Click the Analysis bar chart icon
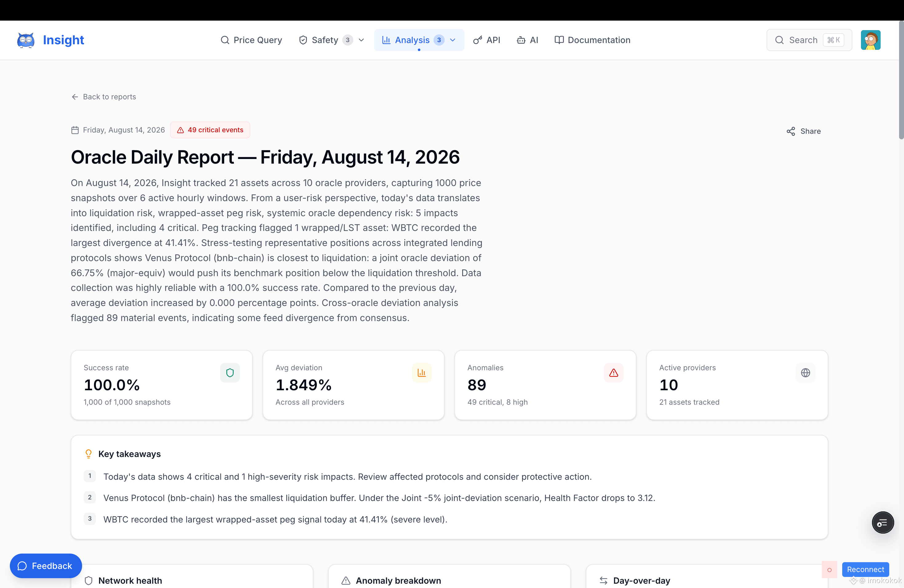904x588 pixels. pyautogui.click(x=386, y=40)
